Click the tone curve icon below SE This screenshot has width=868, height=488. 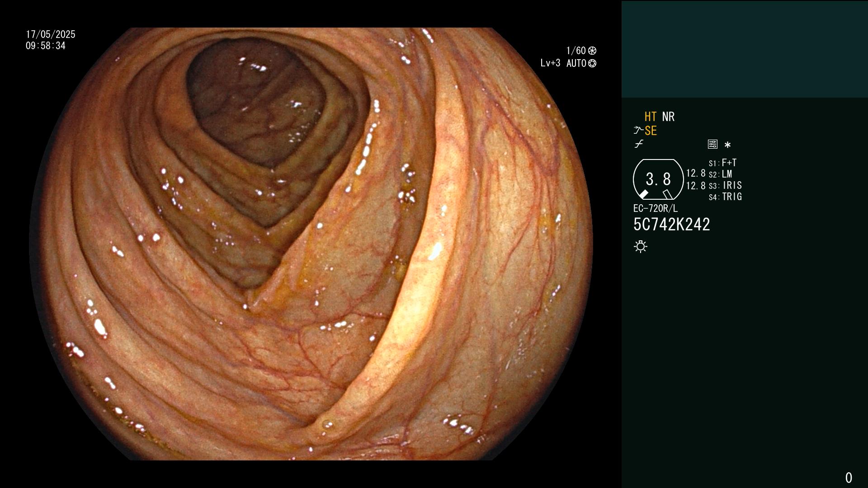coord(639,144)
